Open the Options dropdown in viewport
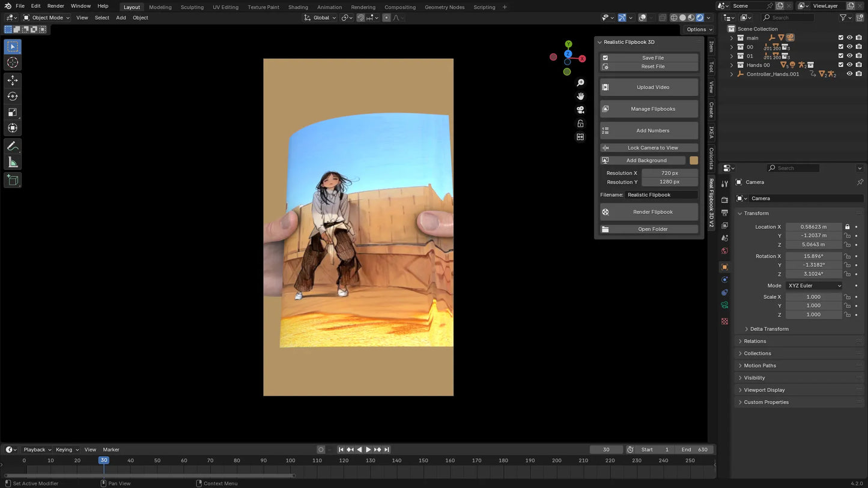Image resolution: width=868 pixels, height=488 pixels. click(699, 29)
